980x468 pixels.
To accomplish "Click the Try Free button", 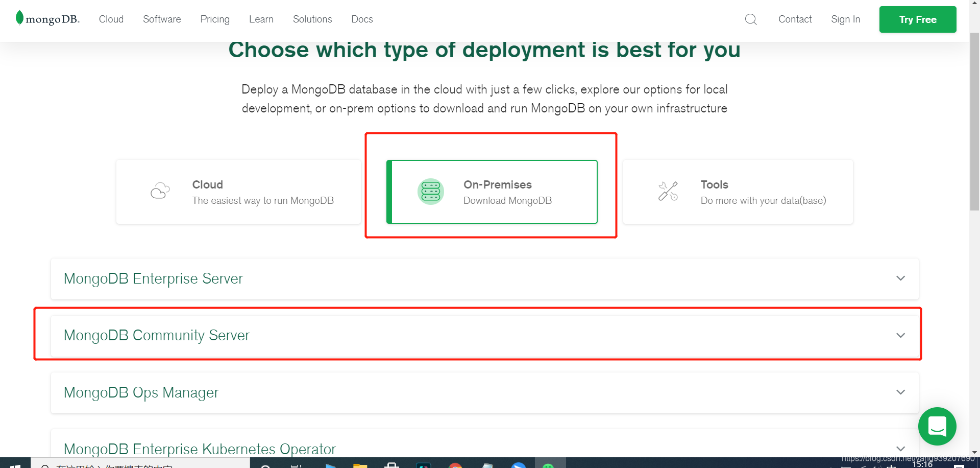I will tap(918, 19).
